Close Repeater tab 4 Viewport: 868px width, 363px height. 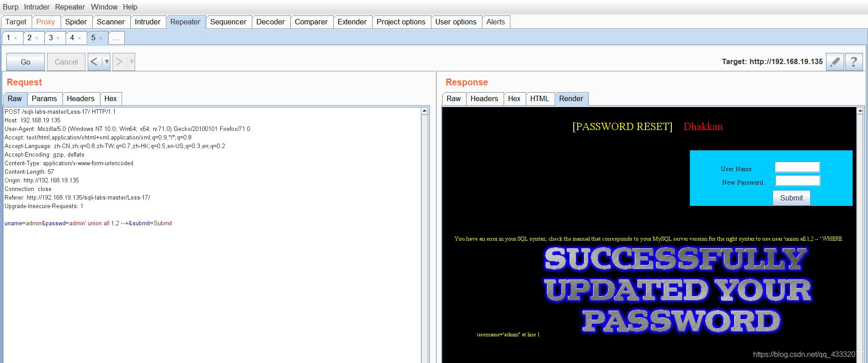tap(80, 38)
